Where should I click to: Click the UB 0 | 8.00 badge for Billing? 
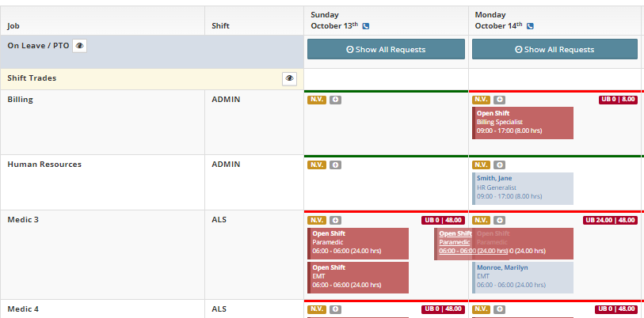[618, 100]
